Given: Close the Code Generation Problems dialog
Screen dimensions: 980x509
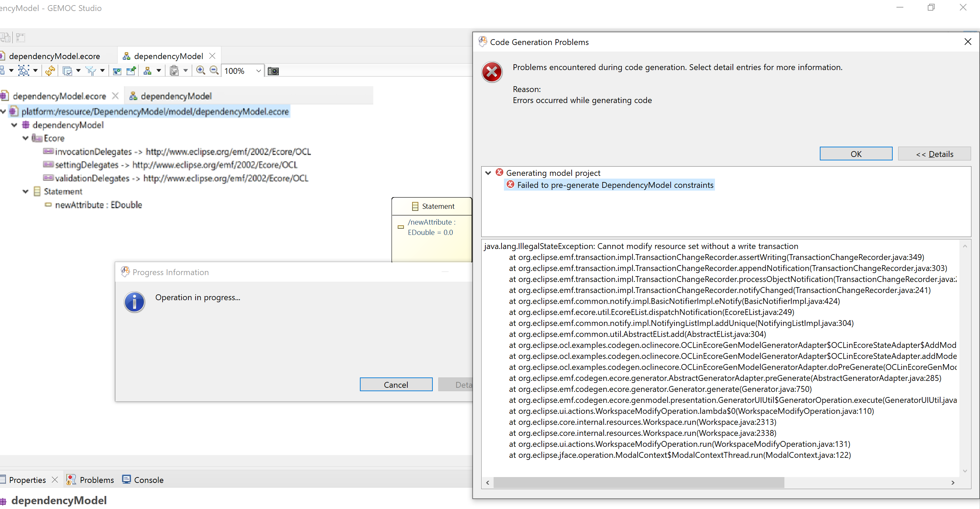Looking at the screenshot, I should click(967, 42).
